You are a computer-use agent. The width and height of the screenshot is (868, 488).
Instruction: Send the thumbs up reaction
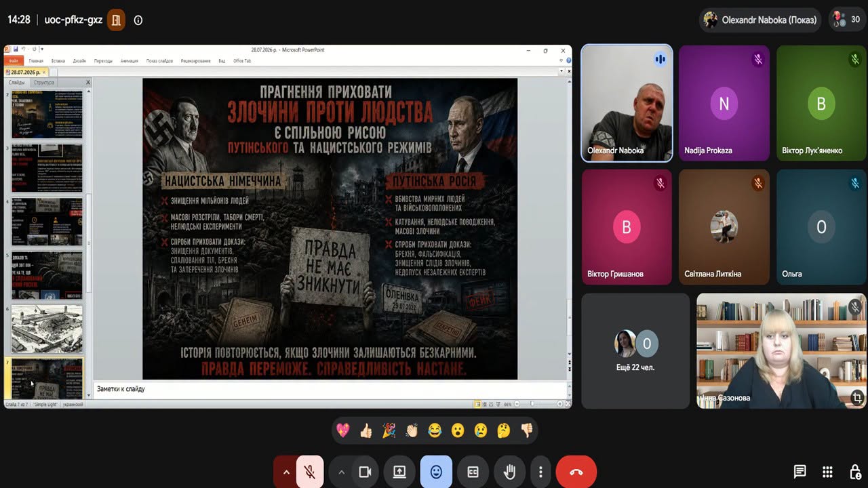[x=366, y=430]
